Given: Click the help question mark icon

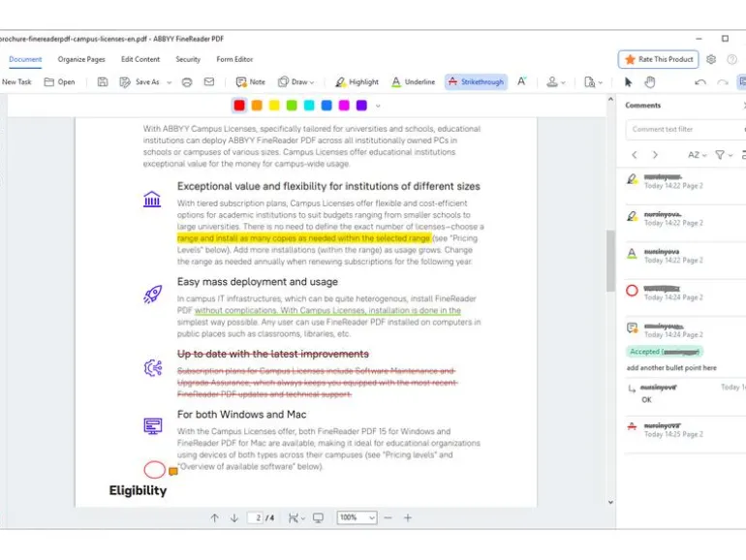Looking at the screenshot, I should point(731,59).
